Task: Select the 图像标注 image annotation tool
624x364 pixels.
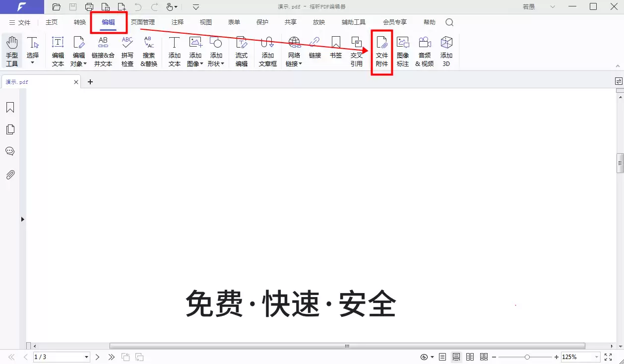Action: pos(403,51)
